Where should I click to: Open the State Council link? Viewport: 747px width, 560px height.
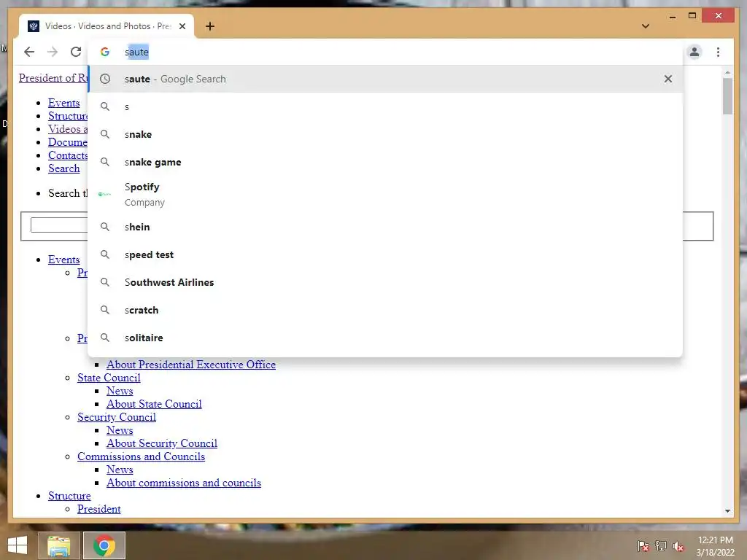coord(109,378)
